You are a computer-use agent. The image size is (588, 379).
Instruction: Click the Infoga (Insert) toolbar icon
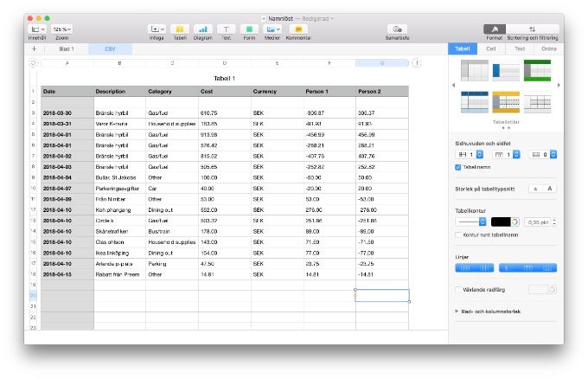(157, 29)
